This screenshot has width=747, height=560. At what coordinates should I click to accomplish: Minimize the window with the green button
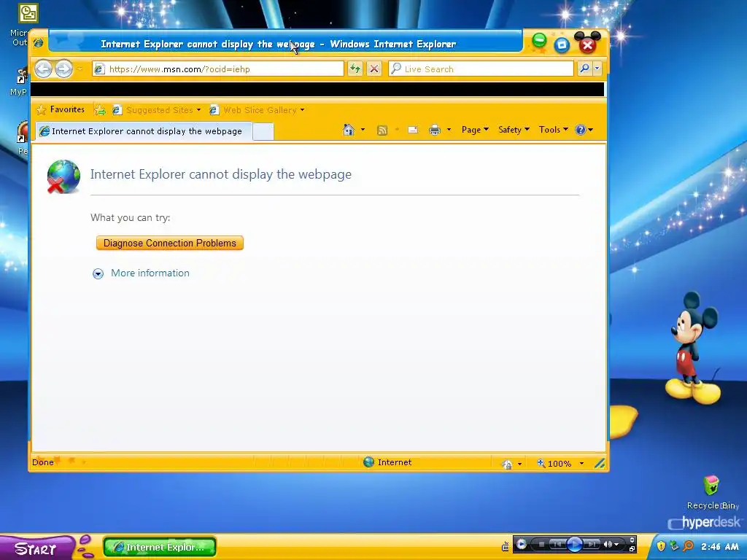coord(539,42)
